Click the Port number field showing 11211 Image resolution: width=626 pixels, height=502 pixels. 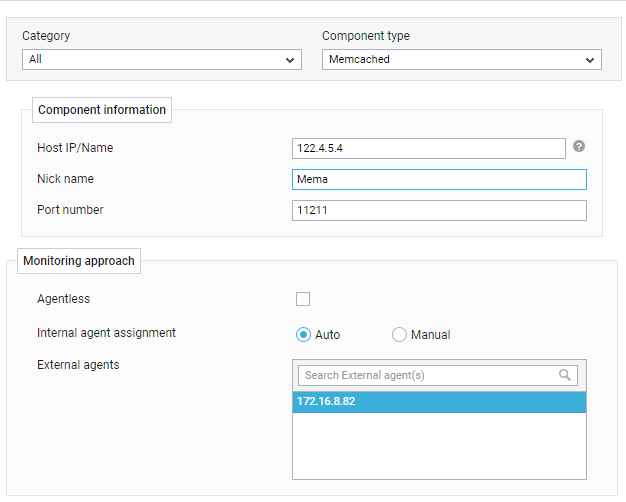point(439,210)
